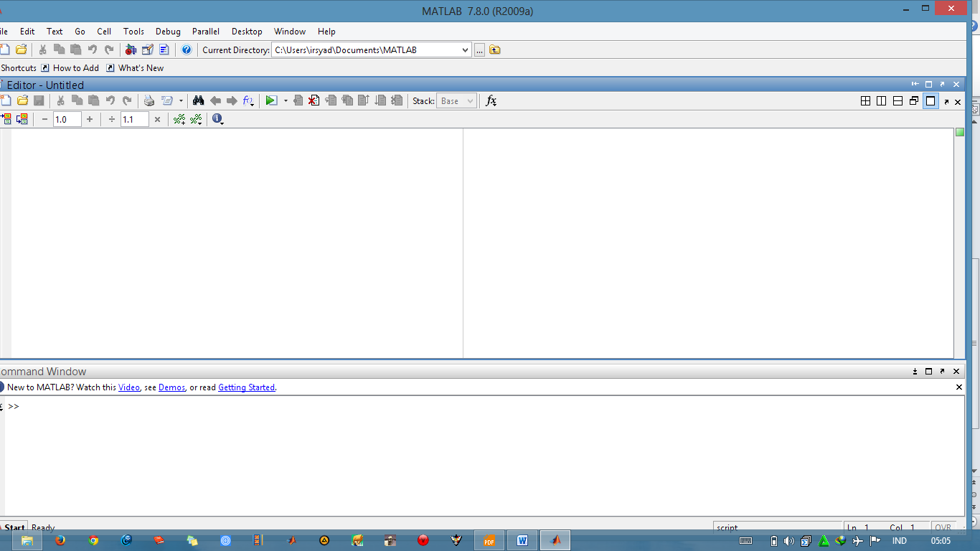980x551 pixels.
Task: Click the green code analyzer status indicator
Action: pos(960,132)
